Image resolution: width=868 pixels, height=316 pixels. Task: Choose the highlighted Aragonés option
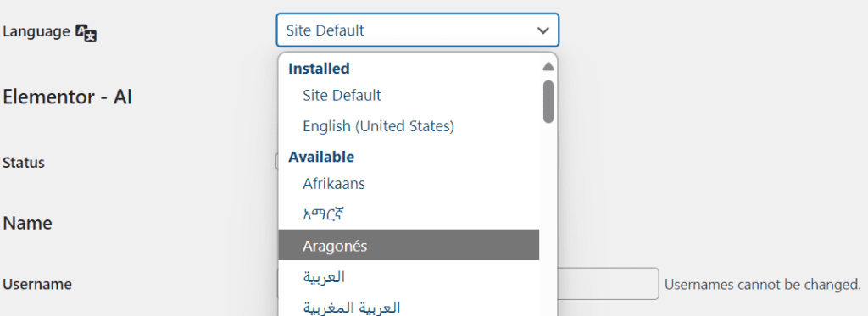coord(409,245)
